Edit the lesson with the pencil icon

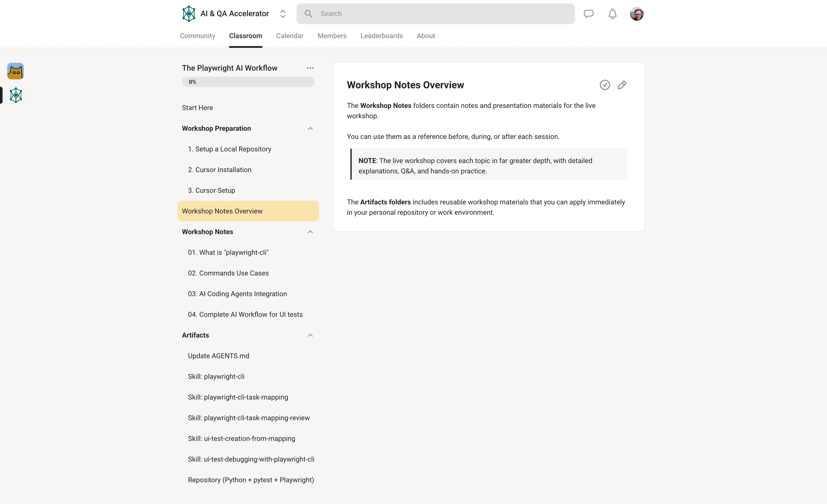[x=622, y=85]
